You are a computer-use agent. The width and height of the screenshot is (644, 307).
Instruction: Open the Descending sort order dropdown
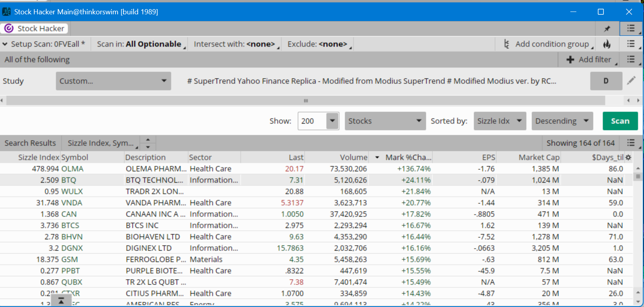[562, 121]
